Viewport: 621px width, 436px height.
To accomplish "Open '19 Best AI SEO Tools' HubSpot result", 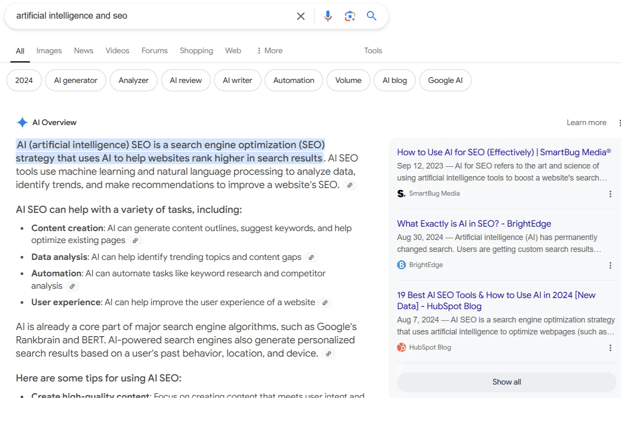I will pyautogui.click(x=496, y=301).
